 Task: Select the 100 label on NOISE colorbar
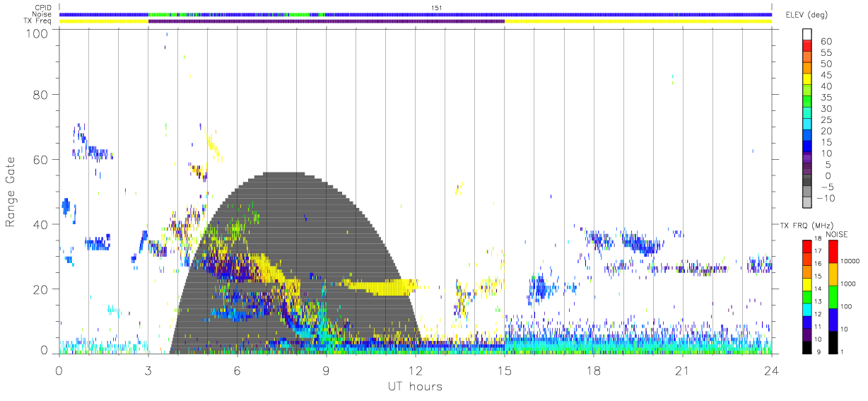tap(848, 307)
